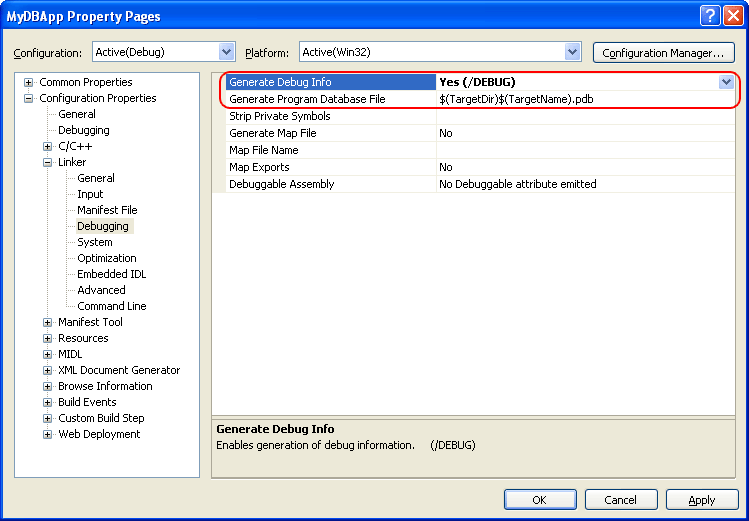The width and height of the screenshot is (749, 521).
Task: Select the Linker Debugging page
Action: [x=103, y=226]
